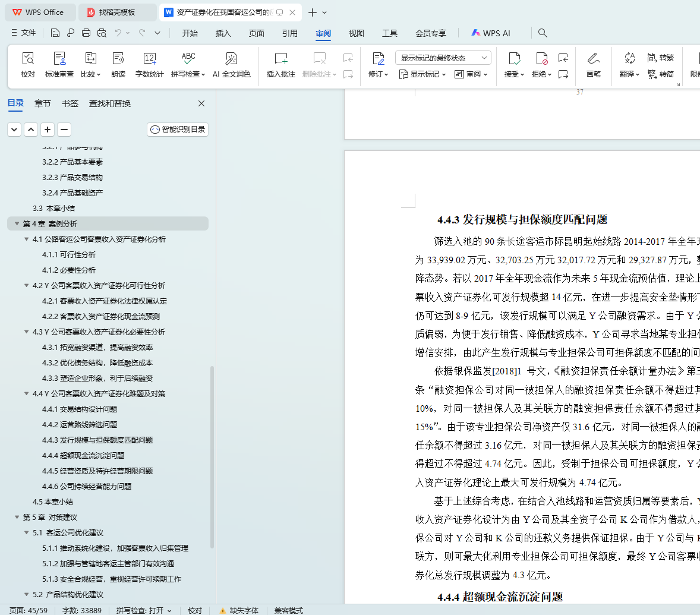Collapse 第4章 案例分析 node
This screenshot has height=615, width=700.
click(x=17, y=223)
